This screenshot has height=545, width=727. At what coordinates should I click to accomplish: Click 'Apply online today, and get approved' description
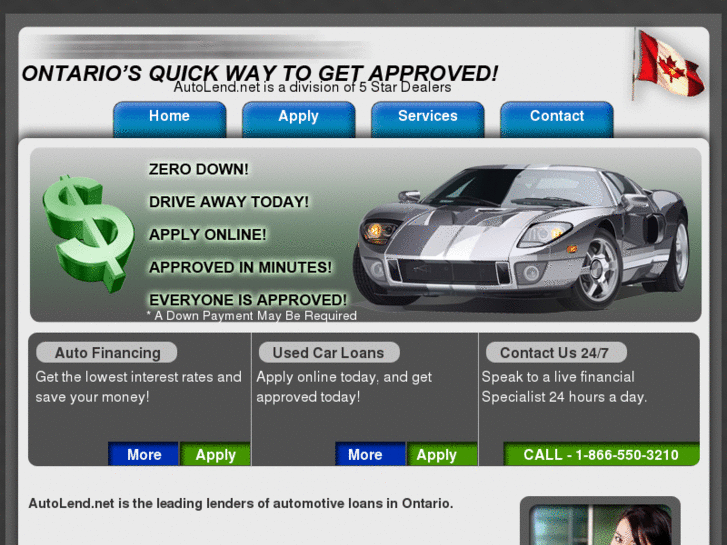coord(344,387)
